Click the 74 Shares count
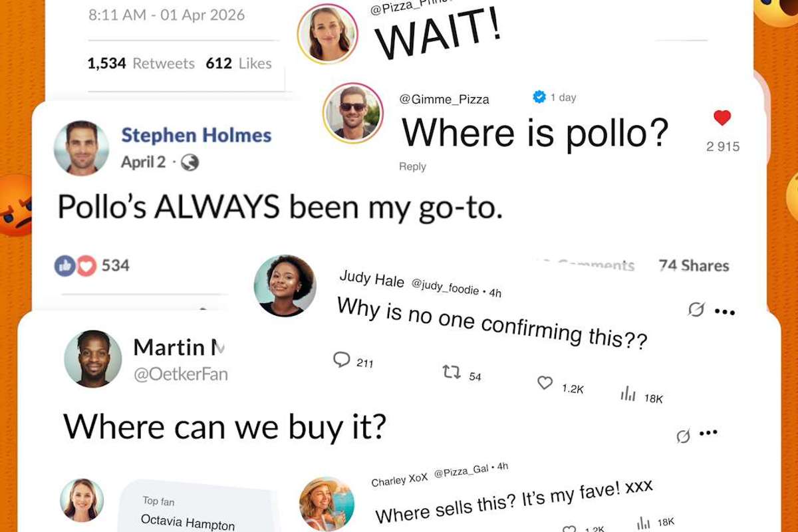 [x=694, y=265]
